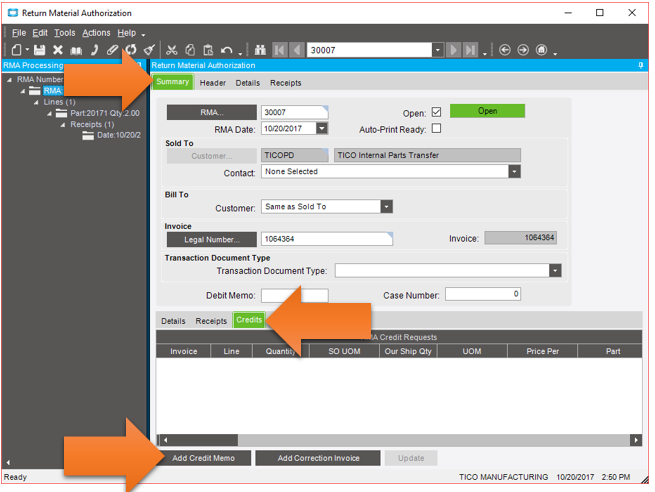Open the Actions menu
This screenshot has height=492, width=655.
coord(96,33)
